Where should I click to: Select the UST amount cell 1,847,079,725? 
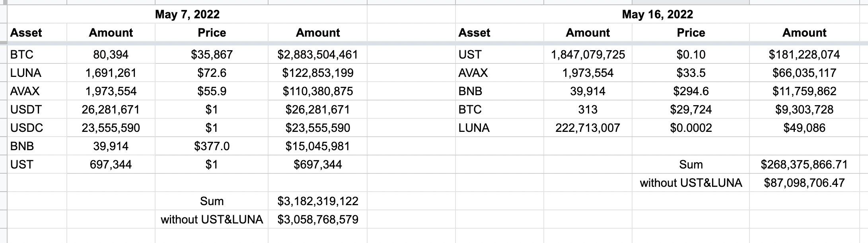(588, 55)
